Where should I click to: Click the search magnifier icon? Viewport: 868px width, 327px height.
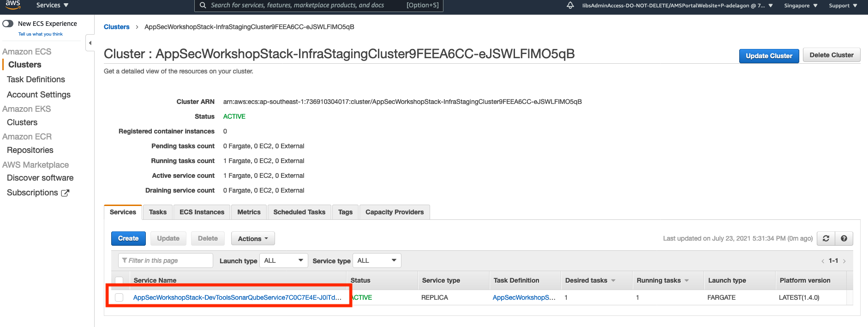coord(203,5)
